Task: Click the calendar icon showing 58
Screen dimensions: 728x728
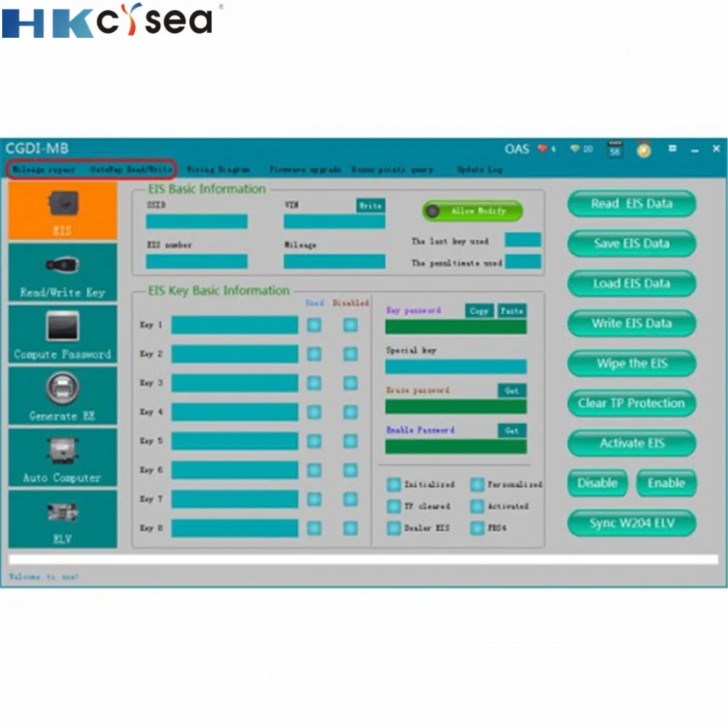Action: click(x=614, y=149)
